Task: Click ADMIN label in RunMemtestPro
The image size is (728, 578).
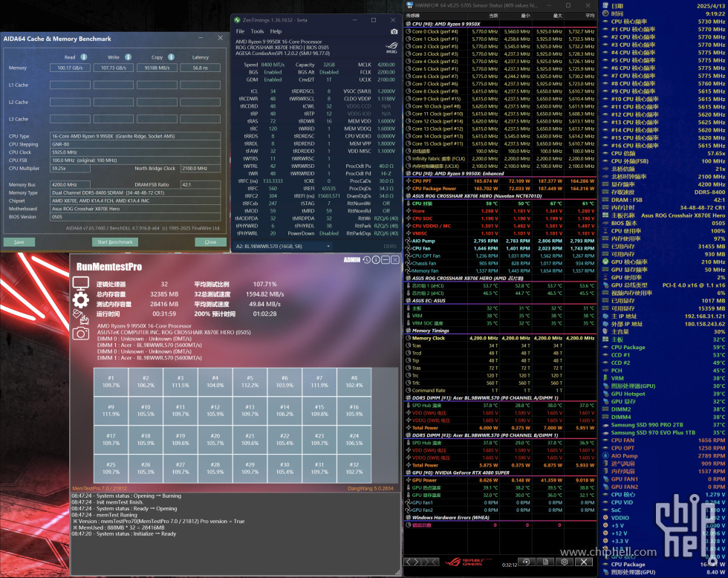Action: coord(352,260)
